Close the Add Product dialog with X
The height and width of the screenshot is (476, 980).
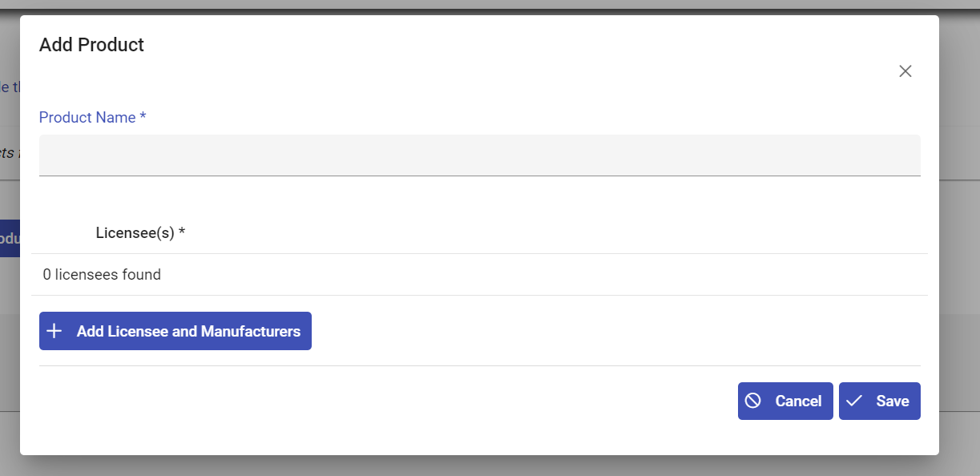(x=905, y=71)
